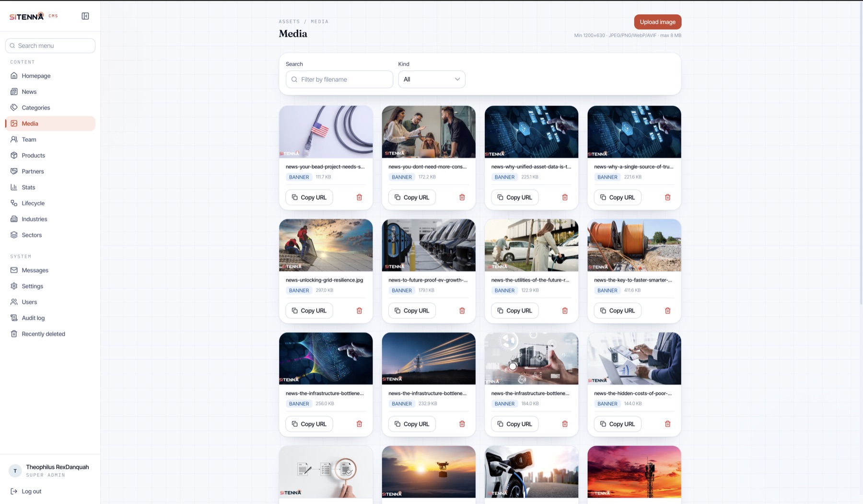Click the Settings gear icon
863x504 pixels.
pyautogui.click(x=14, y=286)
